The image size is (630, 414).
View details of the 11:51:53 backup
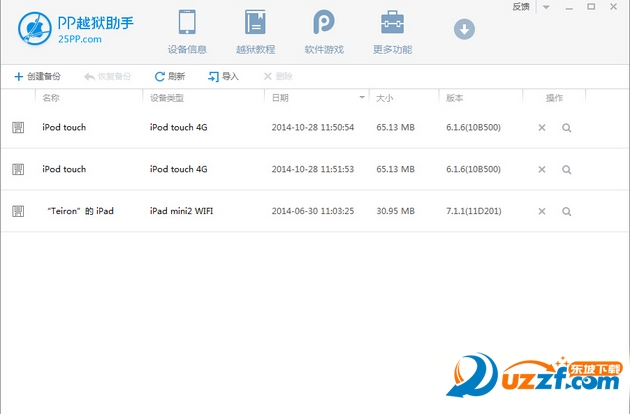[567, 170]
